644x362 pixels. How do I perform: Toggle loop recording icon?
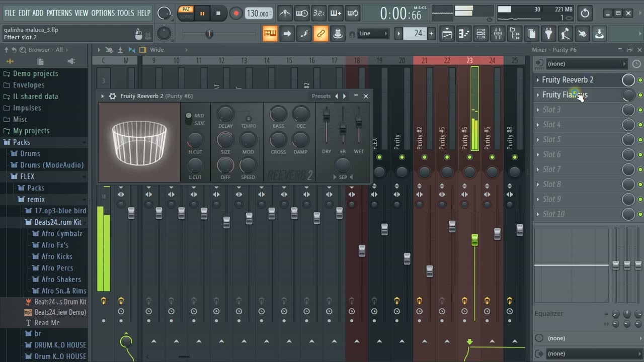(x=353, y=14)
